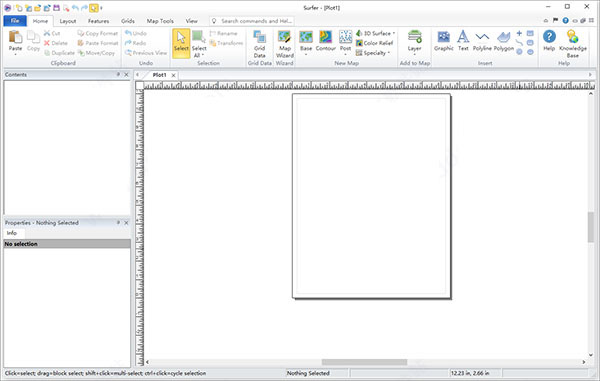This screenshot has height=381, width=600.
Task: Create a new Post map
Action: [x=345, y=42]
